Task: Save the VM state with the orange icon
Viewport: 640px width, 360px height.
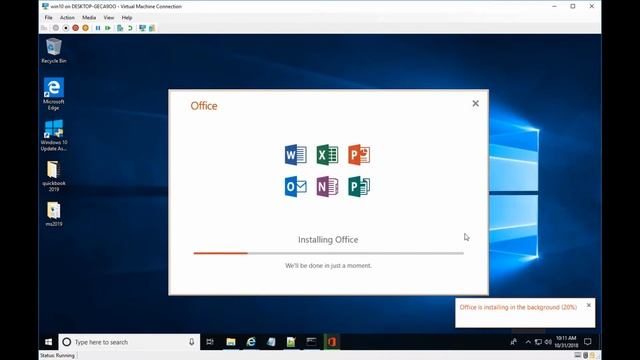Action: tap(85, 28)
